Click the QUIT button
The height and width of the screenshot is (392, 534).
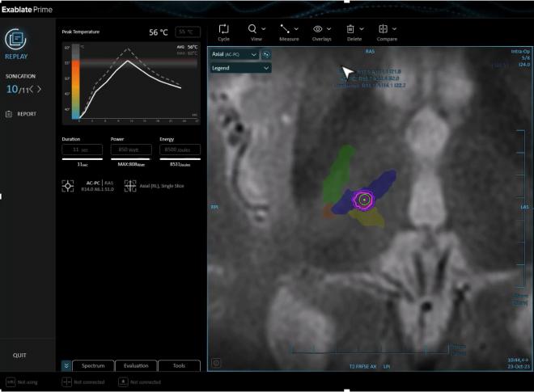point(19,356)
